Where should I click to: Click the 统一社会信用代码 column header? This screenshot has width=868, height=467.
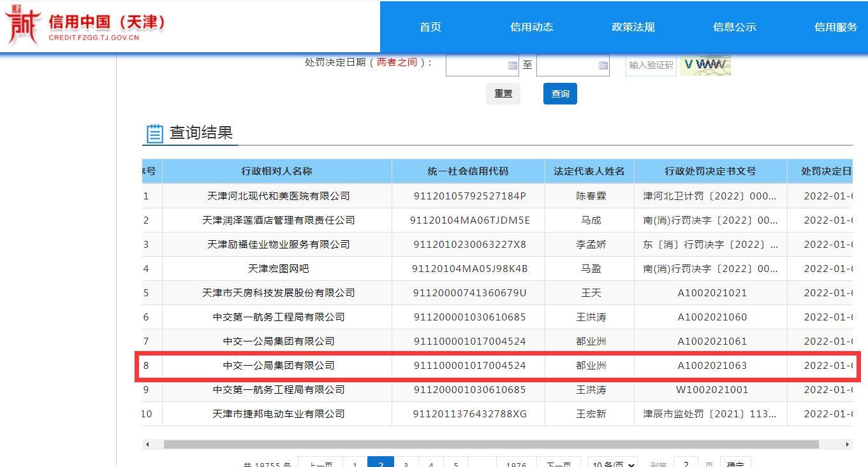pos(468,171)
